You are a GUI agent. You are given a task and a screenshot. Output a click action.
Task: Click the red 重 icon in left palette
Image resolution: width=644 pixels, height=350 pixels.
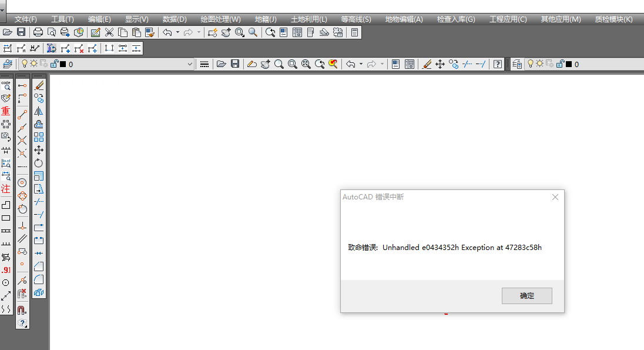(x=6, y=111)
